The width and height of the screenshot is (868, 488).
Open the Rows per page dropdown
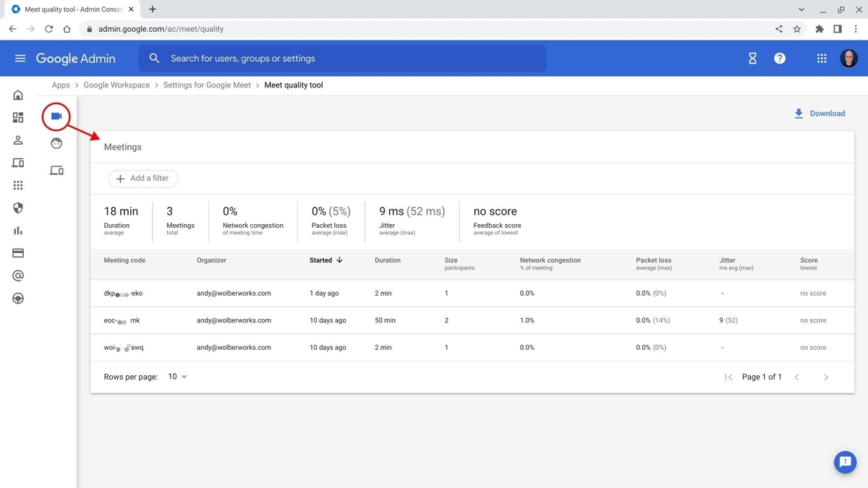[x=176, y=376]
